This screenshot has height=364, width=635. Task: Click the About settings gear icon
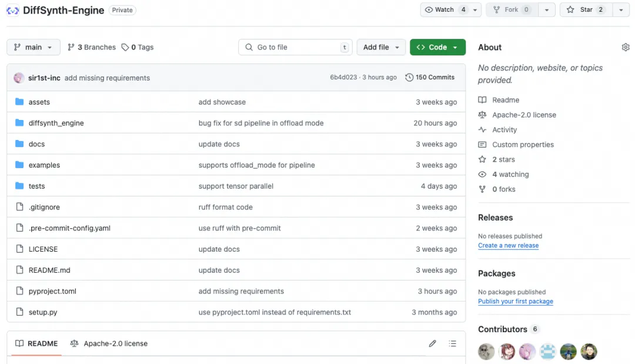pyautogui.click(x=626, y=48)
